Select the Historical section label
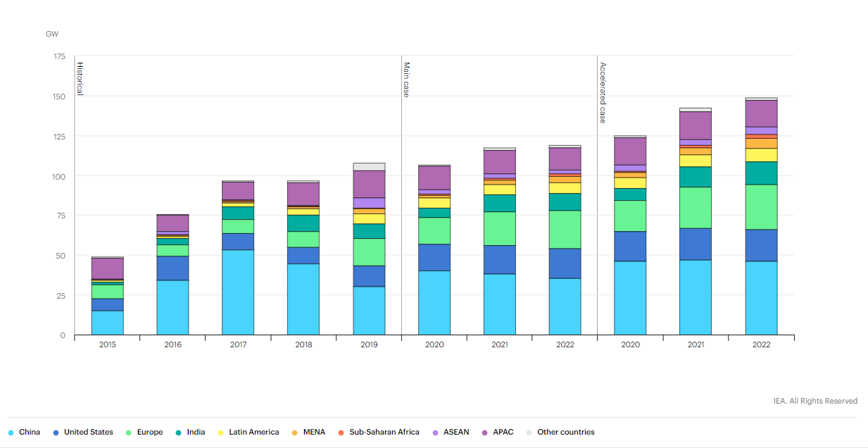 [x=80, y=77]
